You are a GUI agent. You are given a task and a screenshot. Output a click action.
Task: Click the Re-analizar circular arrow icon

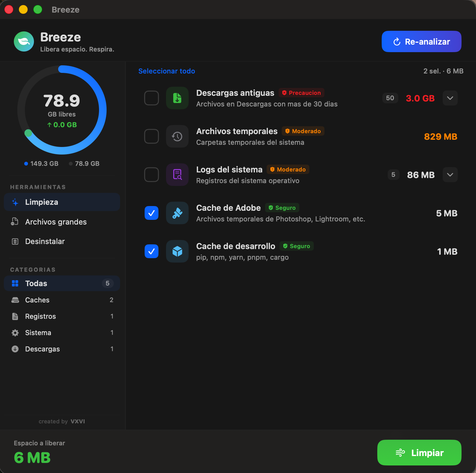(397, 42)
